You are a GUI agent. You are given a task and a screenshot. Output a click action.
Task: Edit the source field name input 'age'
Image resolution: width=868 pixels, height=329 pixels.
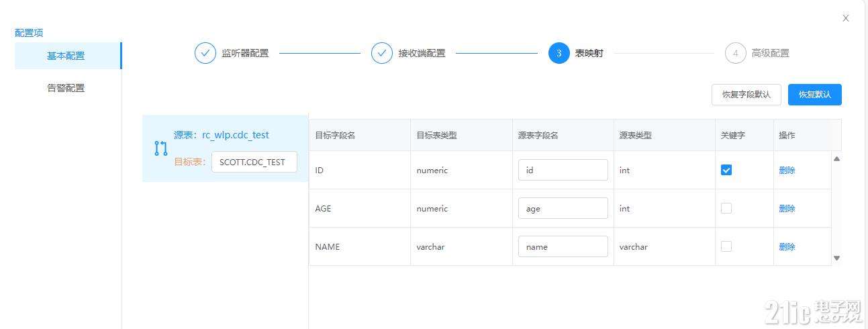(563, 208)
